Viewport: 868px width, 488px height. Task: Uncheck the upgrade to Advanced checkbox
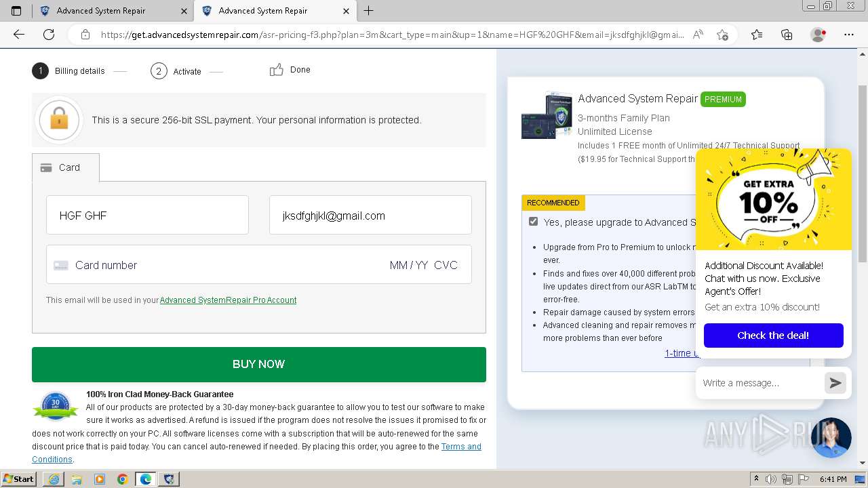click(x=533, y=222)
